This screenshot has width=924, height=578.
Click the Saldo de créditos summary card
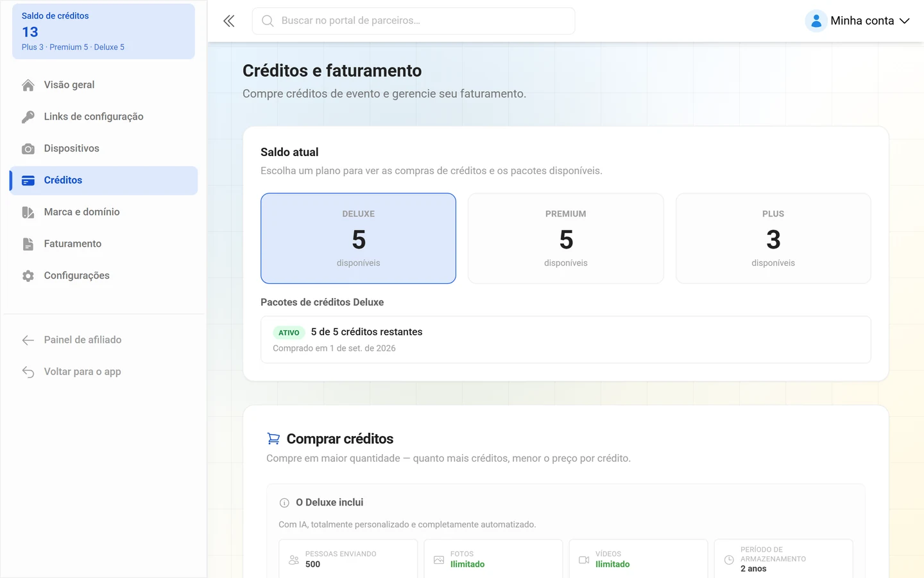103,31
